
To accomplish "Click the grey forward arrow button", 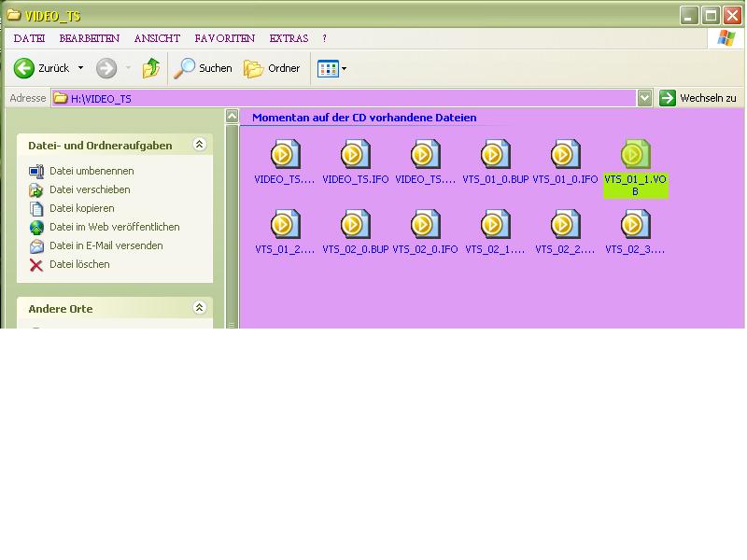I will coord(106,68).
